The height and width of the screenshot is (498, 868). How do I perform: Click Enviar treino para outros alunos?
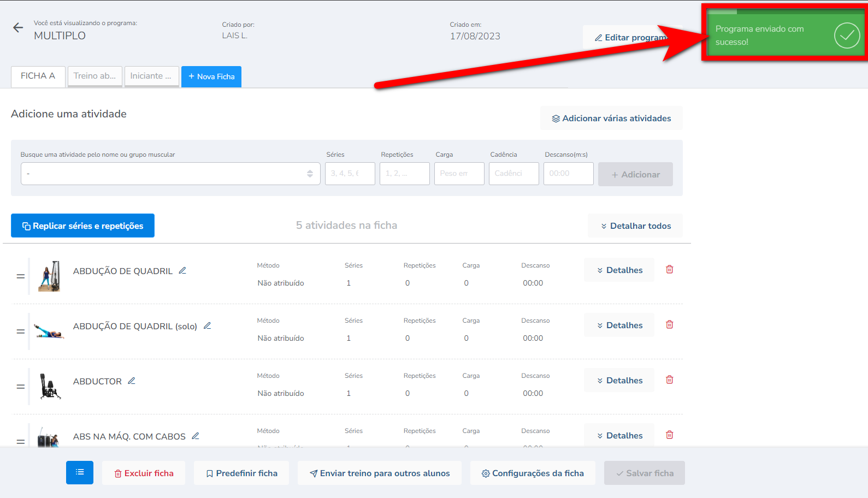379,473
